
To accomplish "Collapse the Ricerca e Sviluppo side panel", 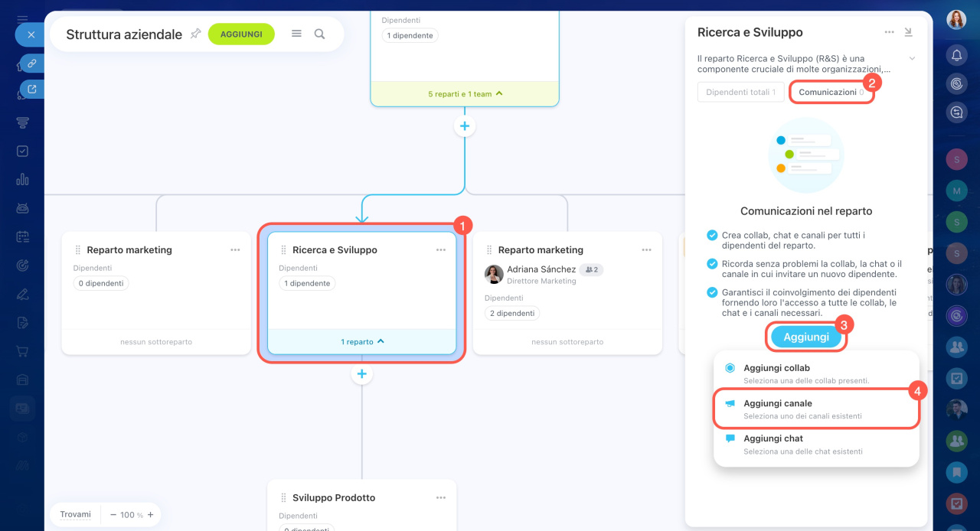I will click(x=909, y=32).
